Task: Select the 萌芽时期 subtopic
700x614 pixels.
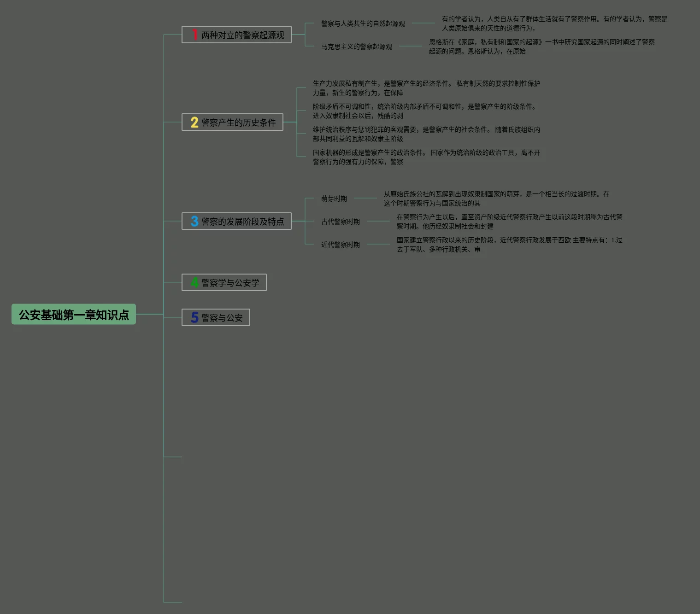Action: click(x=334, y=199)
